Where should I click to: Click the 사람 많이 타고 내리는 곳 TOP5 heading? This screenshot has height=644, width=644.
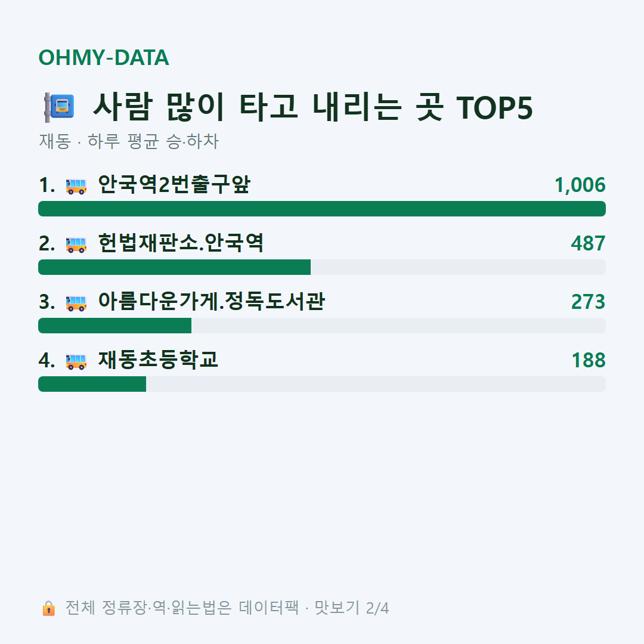coord(312,107)
